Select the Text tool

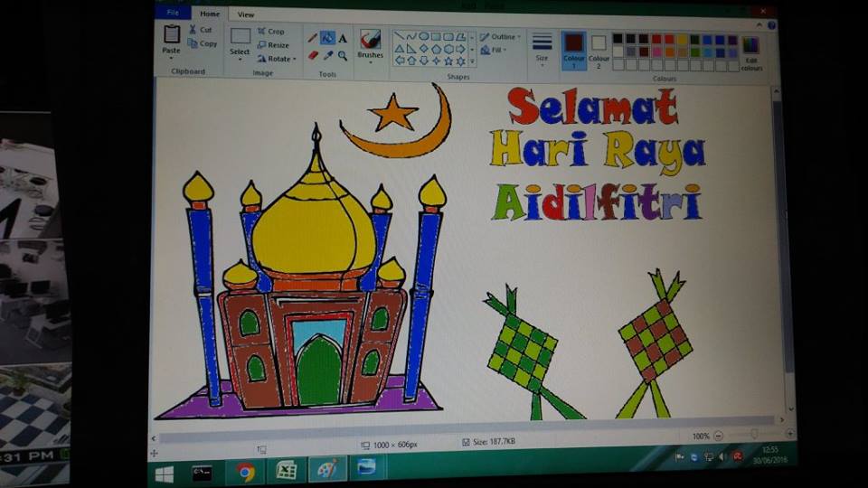point(343,39)
